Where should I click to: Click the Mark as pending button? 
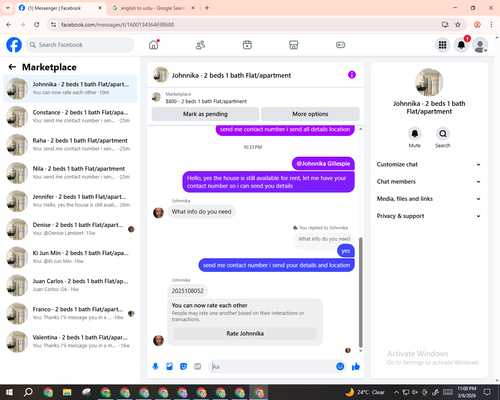[x=205, y=114]
